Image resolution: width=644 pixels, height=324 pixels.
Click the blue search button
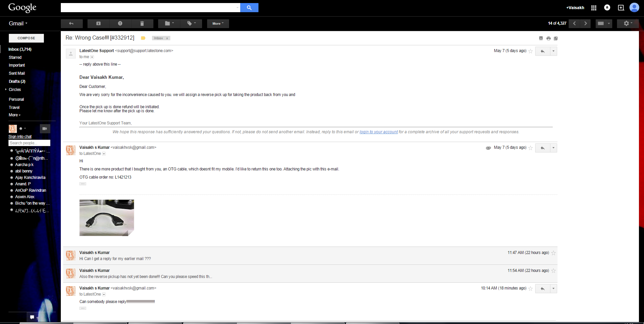249,7
